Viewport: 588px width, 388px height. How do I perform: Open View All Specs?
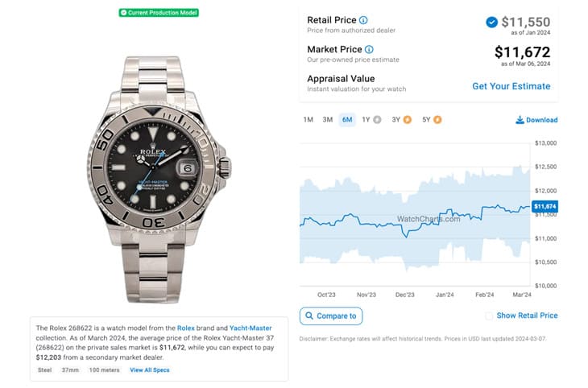coord(150,370)
